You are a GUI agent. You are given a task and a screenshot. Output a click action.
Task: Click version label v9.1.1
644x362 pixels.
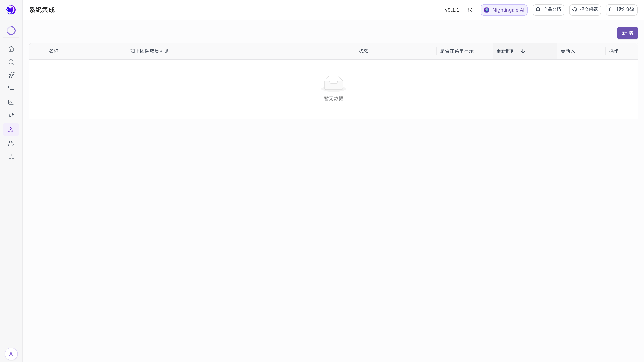tap(452, 10)
